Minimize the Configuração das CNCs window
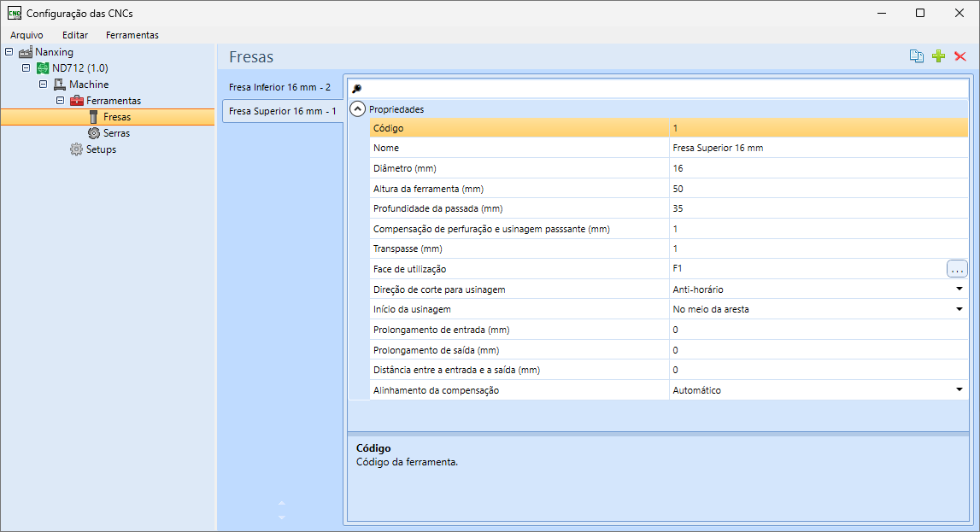Screen dimensions: 980x532 pyautogui.click(x=881, y=13)
